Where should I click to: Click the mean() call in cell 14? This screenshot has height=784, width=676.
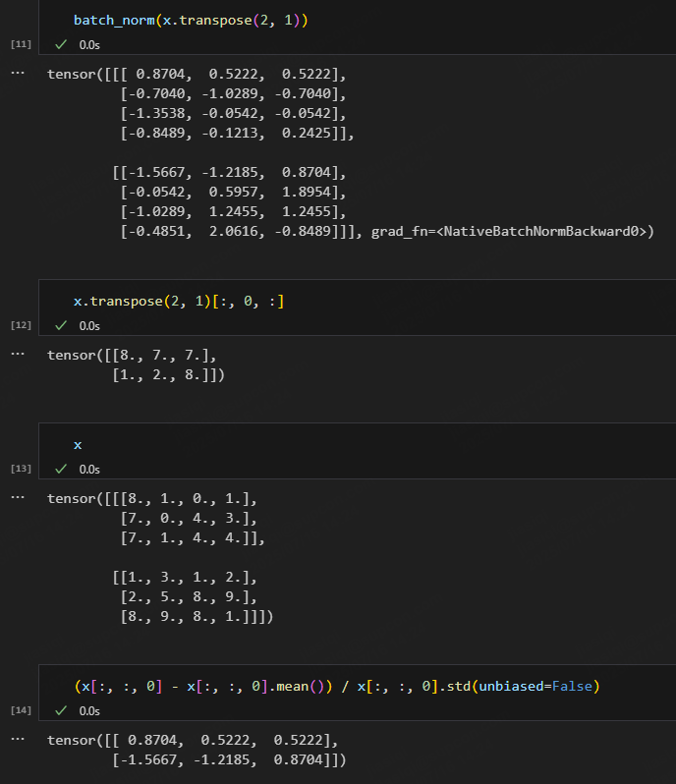pos(300,686)
